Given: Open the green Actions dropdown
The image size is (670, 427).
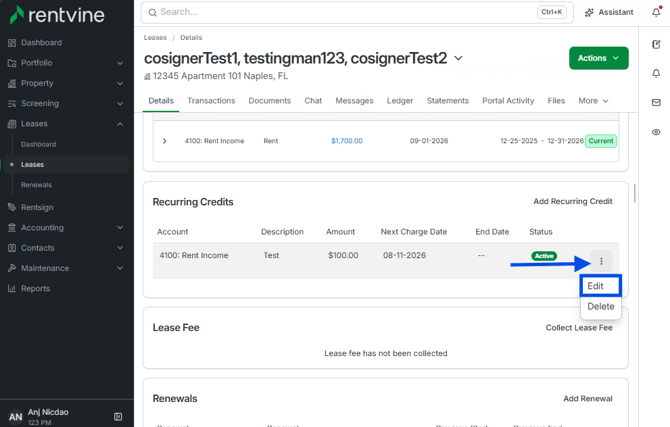Looking at the screenshot, I should [599, 58].
